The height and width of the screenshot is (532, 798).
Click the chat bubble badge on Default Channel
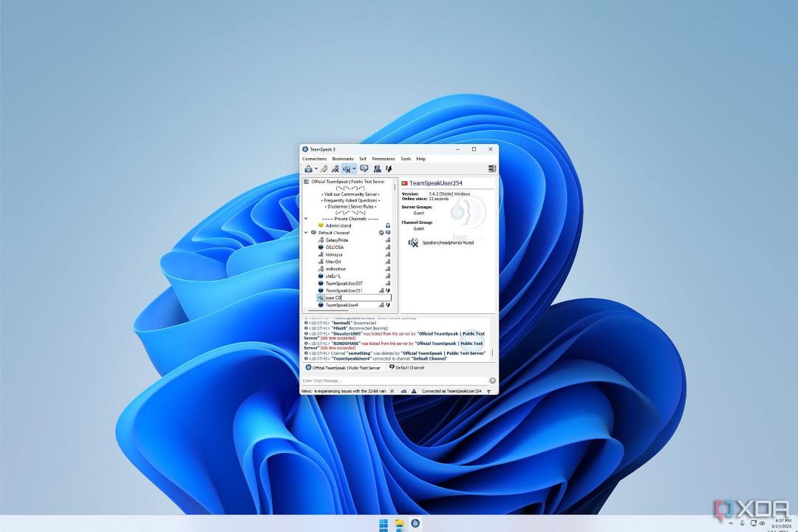coord(388,233)
